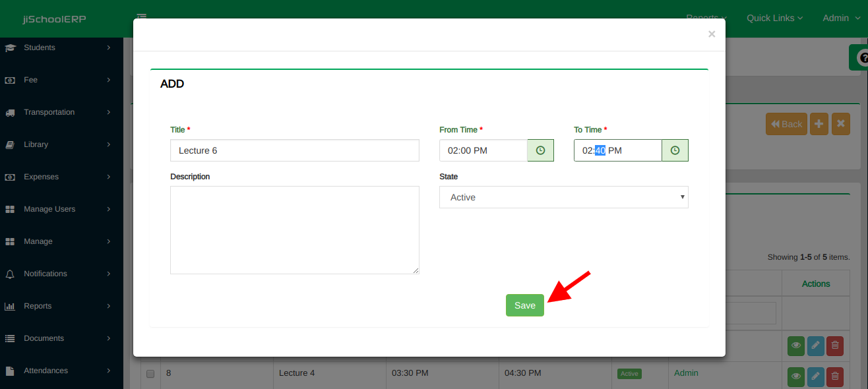This screenshot has width=868, height=389.
Task: Click the Notifications bell icon
Action: coord(10,274)
